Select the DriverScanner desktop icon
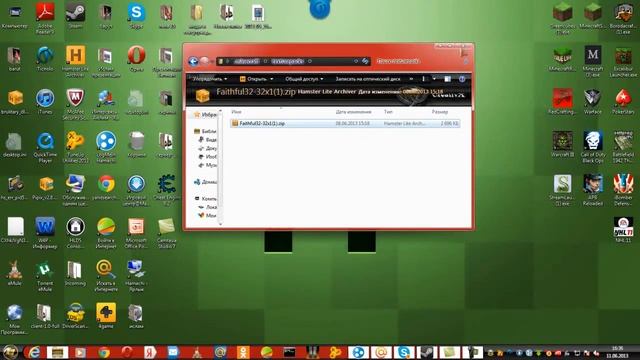 (75, 316)
